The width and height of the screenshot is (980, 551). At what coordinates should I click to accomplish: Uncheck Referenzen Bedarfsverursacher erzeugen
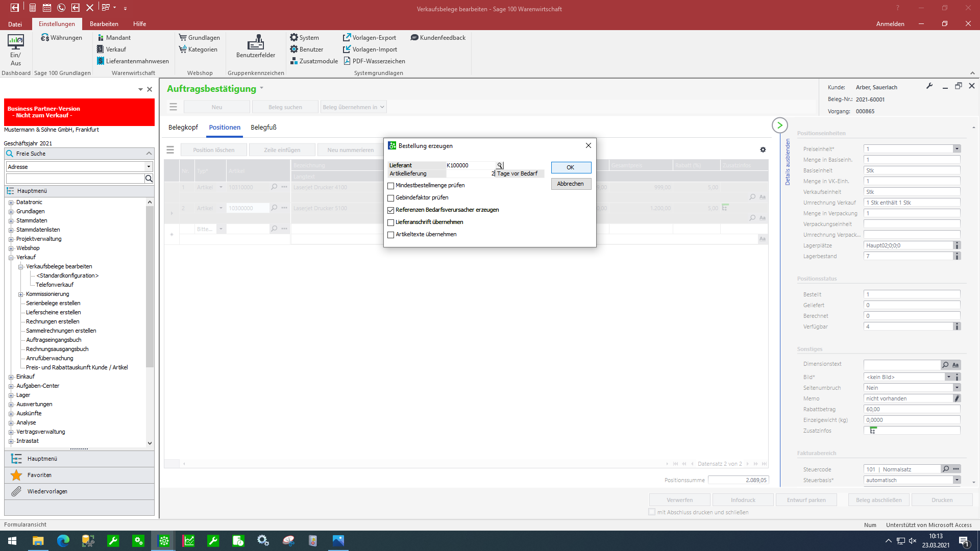point(391,210)
